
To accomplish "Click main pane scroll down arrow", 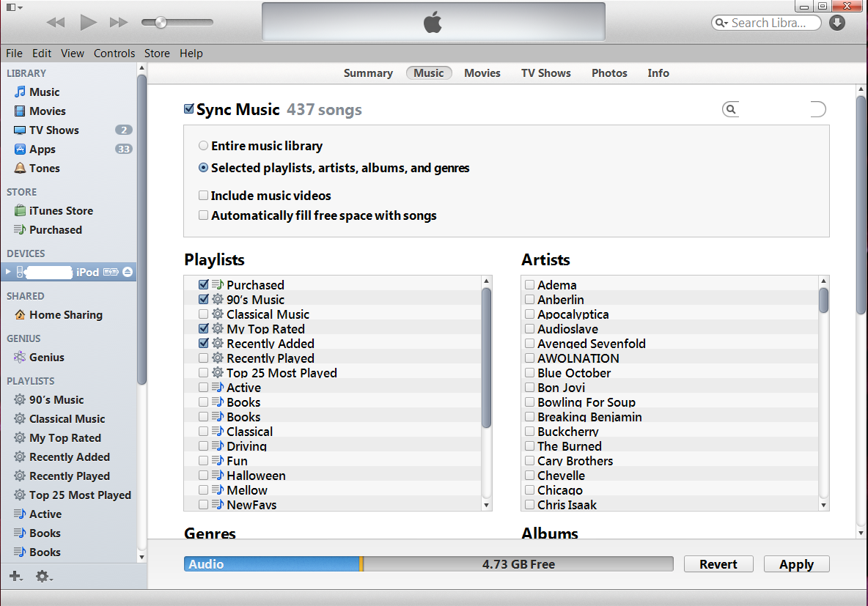I will (861, 533).
